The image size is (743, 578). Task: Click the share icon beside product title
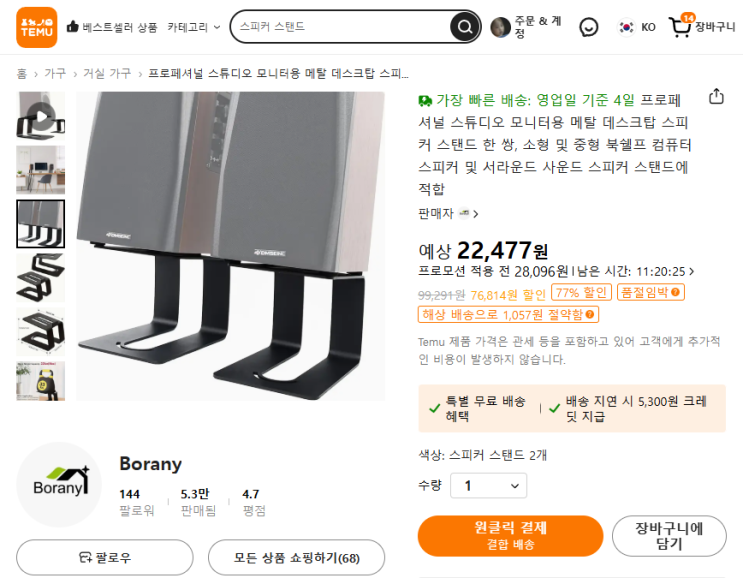716,97
